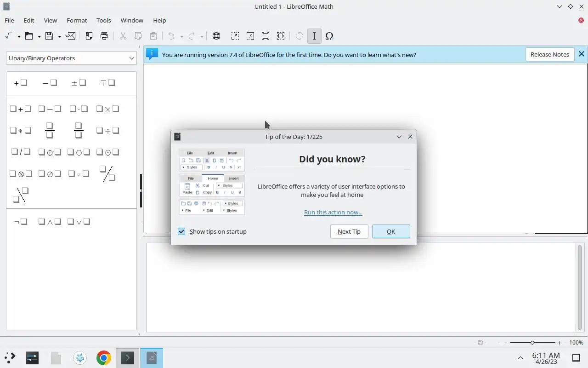Open the Help menu
Viewport: 588px width, 368px height.
(x=159, y=20)
